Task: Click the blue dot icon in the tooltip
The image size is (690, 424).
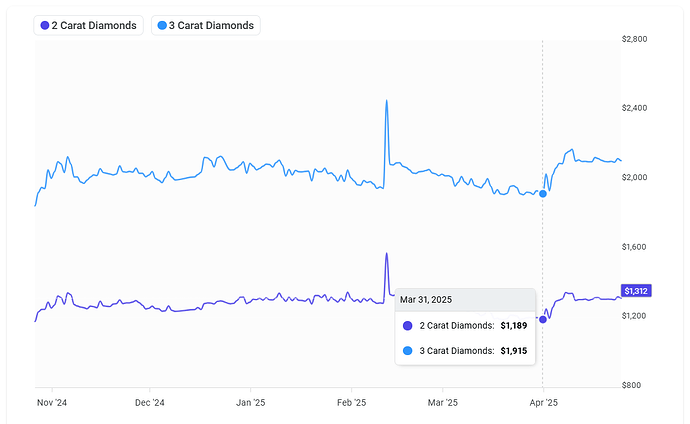Action: [x=407, y=351]
